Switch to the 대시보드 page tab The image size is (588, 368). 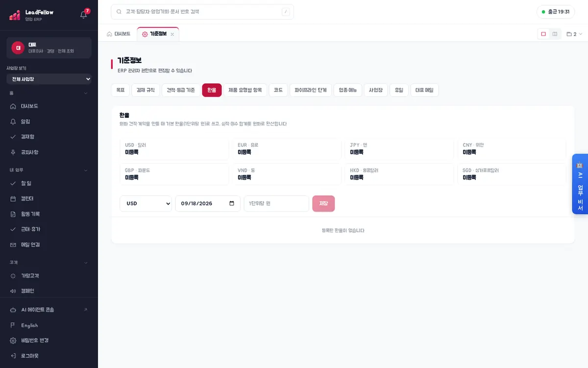[x=119, y=34]
